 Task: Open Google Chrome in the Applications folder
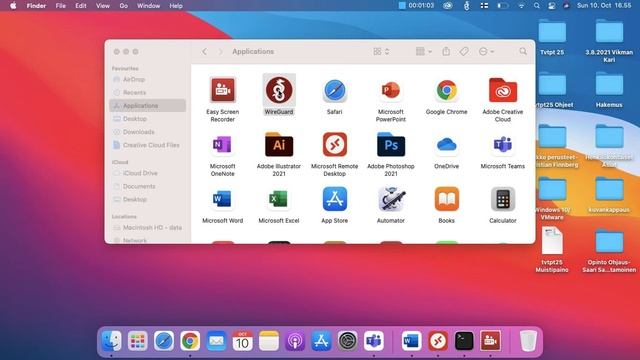[447, 90]
